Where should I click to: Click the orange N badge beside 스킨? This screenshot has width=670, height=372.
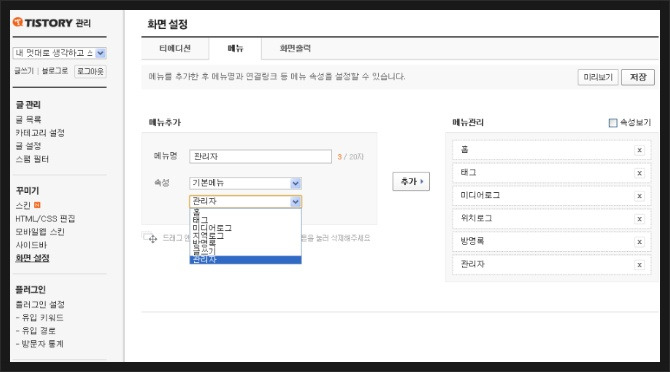tap(37, 205)
